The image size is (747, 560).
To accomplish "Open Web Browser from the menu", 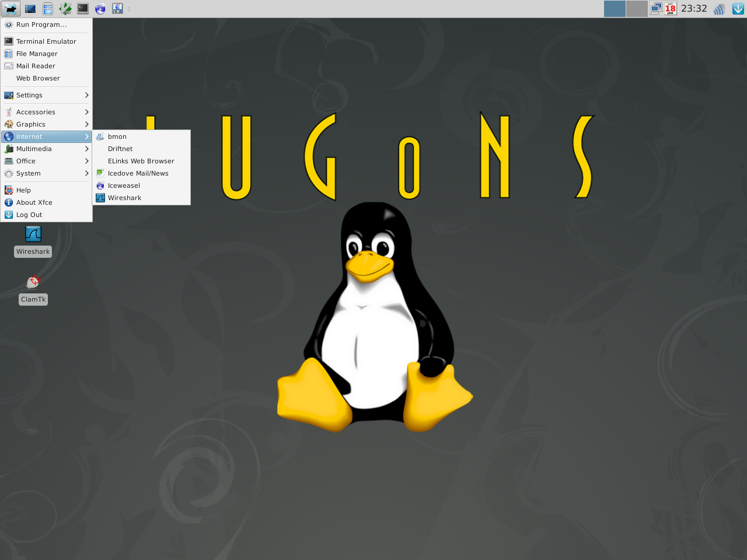I will [46, 78].
